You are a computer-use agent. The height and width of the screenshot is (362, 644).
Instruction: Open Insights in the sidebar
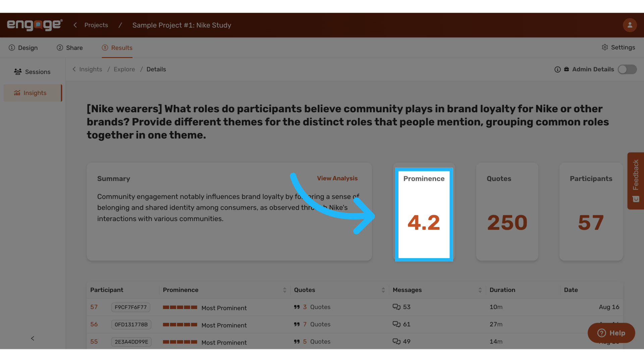(33, 93)
